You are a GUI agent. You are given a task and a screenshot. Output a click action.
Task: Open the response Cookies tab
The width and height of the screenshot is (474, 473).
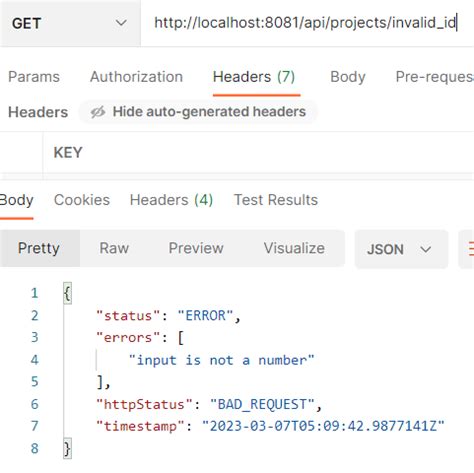pos(82,200)
